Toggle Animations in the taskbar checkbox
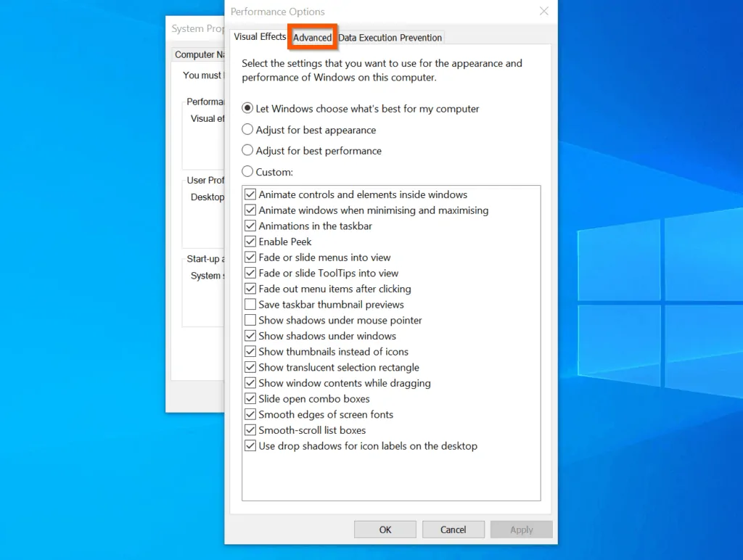This screenshot has width=743, height=560. coord(251,226)
